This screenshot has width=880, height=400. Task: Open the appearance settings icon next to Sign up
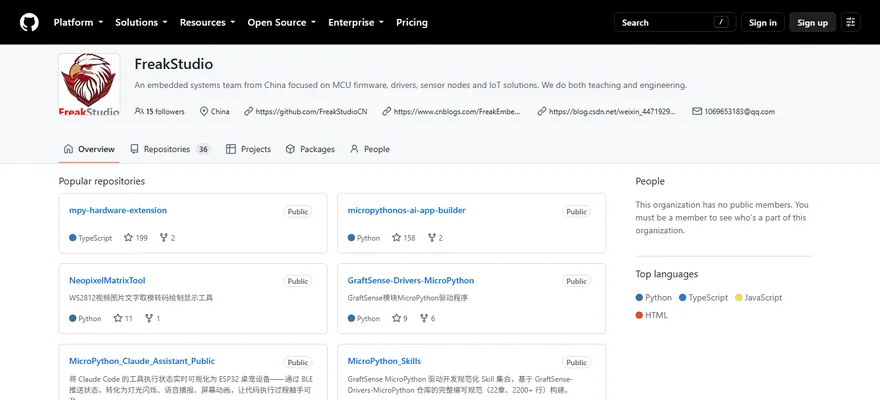click(851, 22)
